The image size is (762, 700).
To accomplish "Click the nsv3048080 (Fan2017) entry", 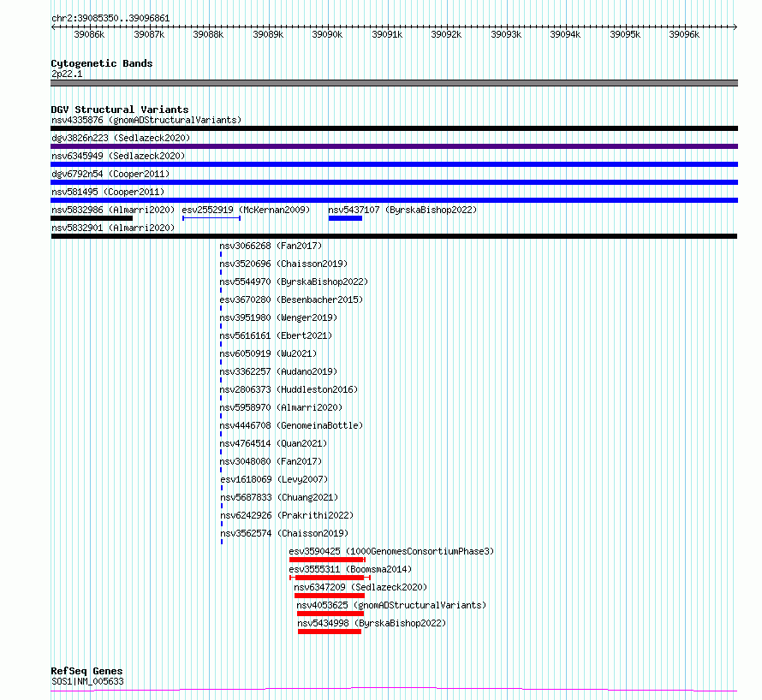I will [271, 461].
